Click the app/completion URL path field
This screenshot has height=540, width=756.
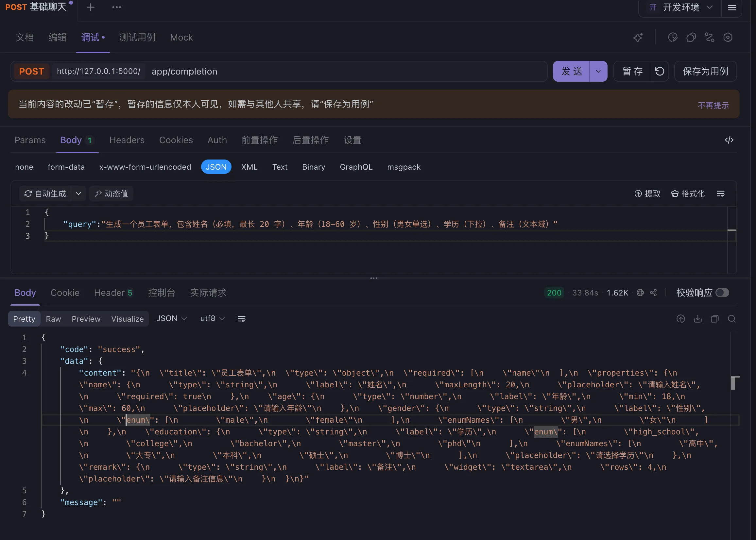[x=346, y=71]
